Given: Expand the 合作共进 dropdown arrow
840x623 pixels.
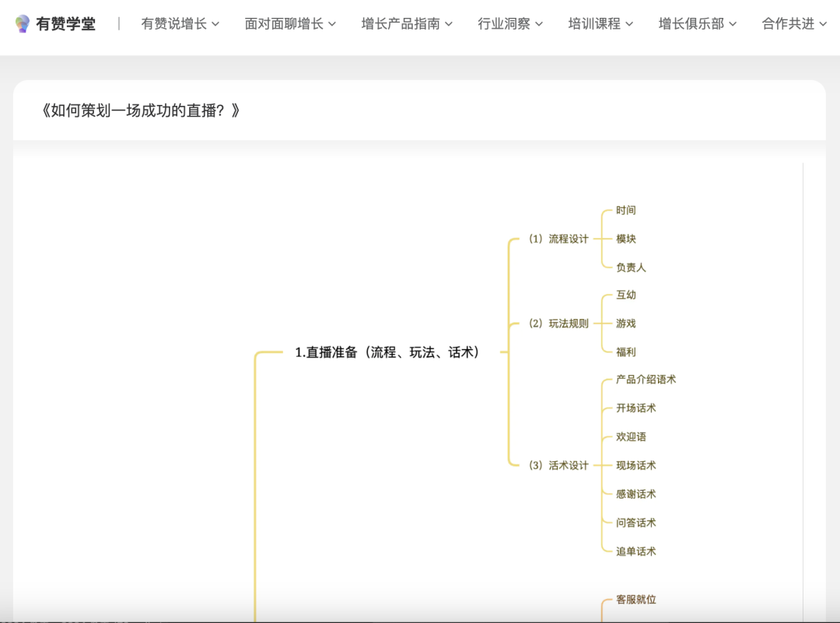Looking at the screenshot, I should pos(824,23).
